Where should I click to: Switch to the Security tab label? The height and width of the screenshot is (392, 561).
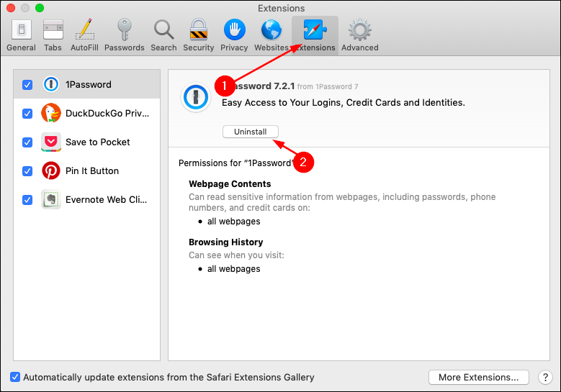pyautogui.click(x=199, y=47)
